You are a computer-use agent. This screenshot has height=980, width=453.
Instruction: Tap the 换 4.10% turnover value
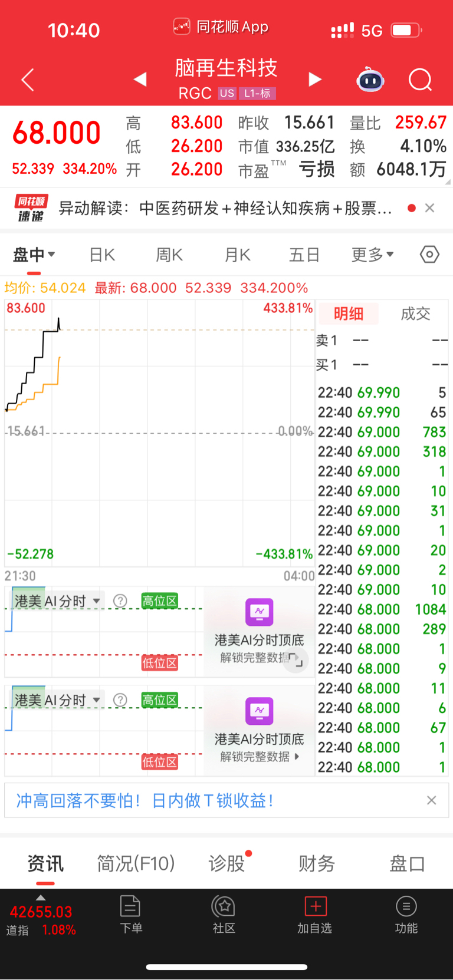(423, 146)
